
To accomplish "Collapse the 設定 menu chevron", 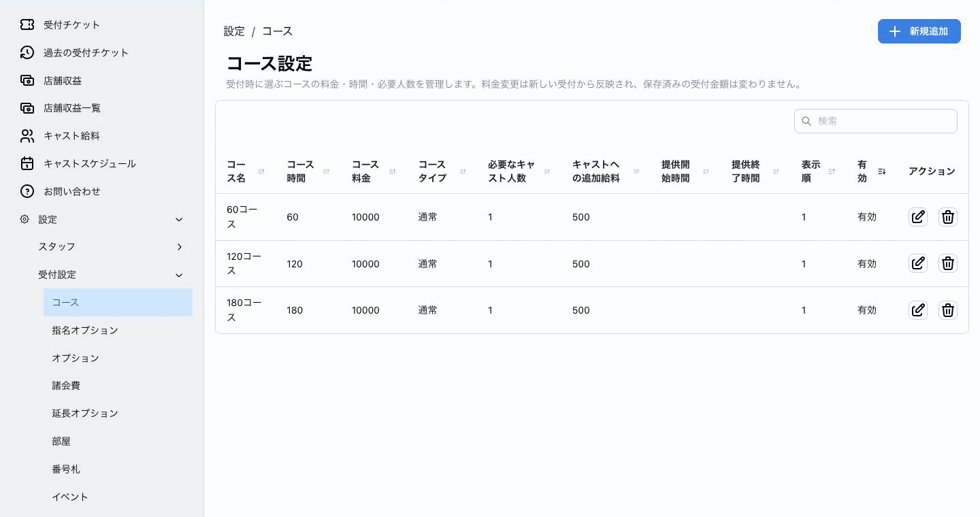I will (x=179, y=219).
